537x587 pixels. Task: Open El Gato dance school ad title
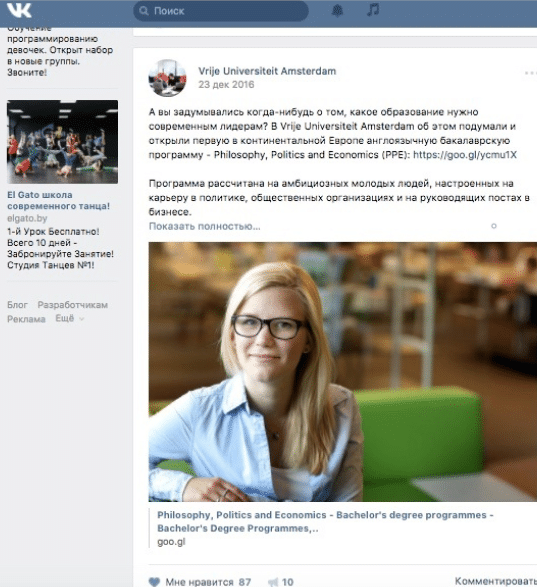pyautogui.click(x=58, y=200)
